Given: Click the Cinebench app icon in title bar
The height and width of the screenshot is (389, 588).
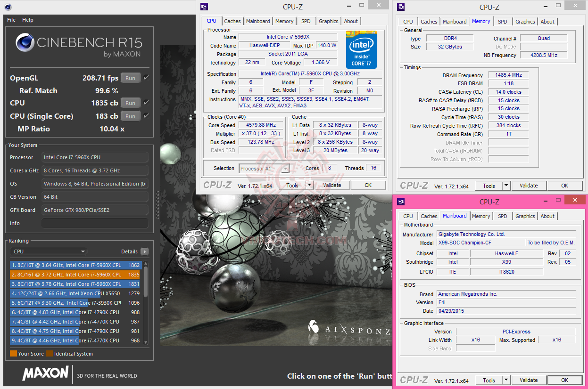Looking at the screenshot, I should coord(8,7).
